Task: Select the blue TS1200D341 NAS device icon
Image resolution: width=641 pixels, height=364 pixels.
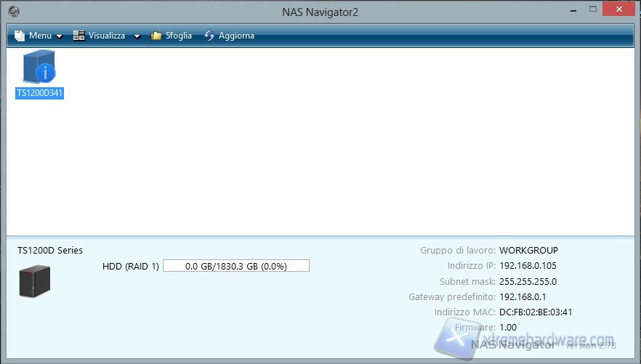Action: (x=40, y=68)
